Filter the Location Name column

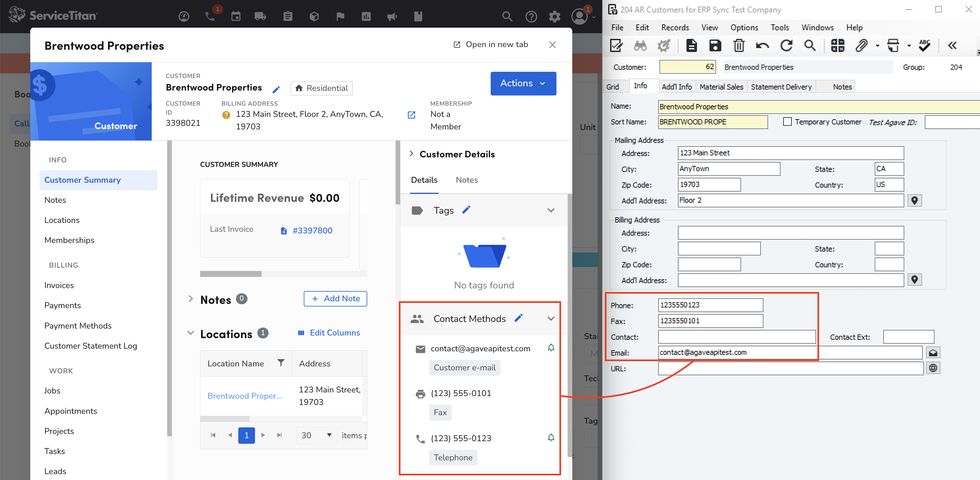281,363
